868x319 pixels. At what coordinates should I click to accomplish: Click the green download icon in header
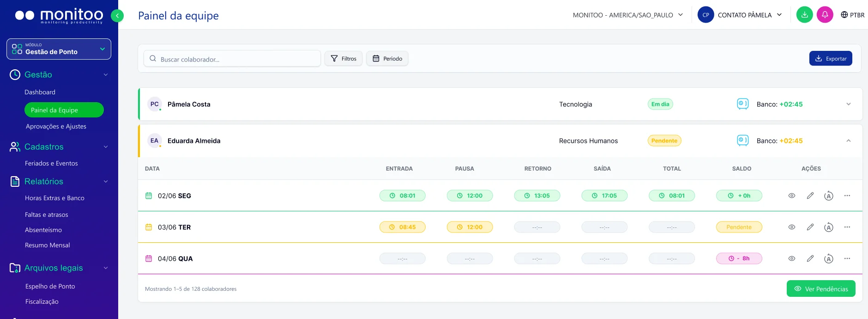[804, 15]
